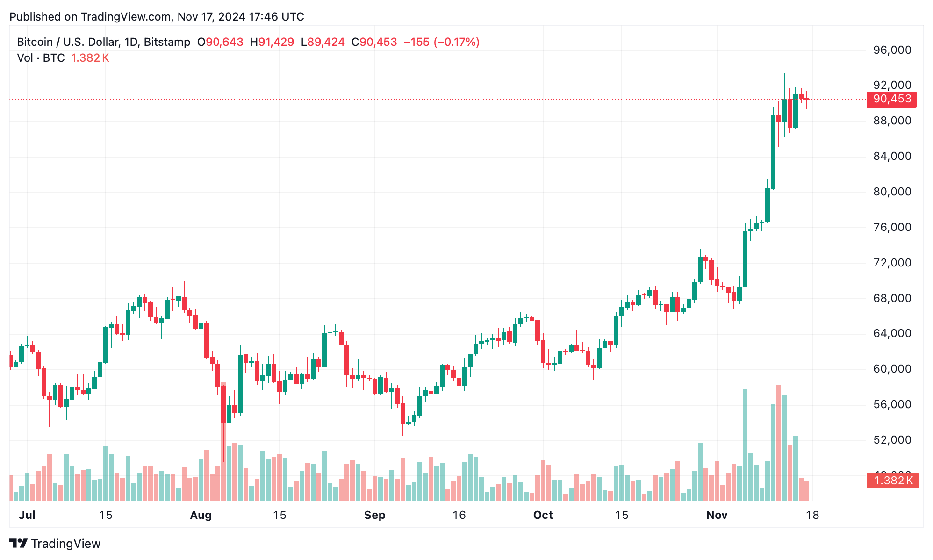Click the Nov label on time axis
This screenshot has height=560, width=933.
717,515
